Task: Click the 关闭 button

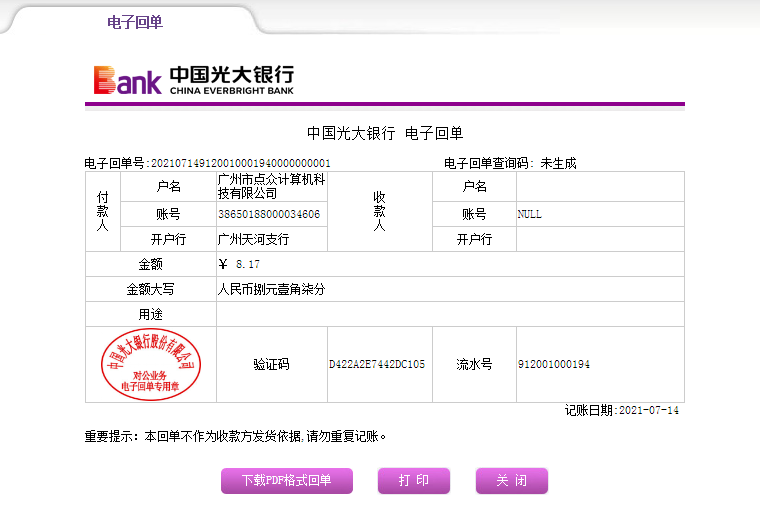Action: point(511,481)
